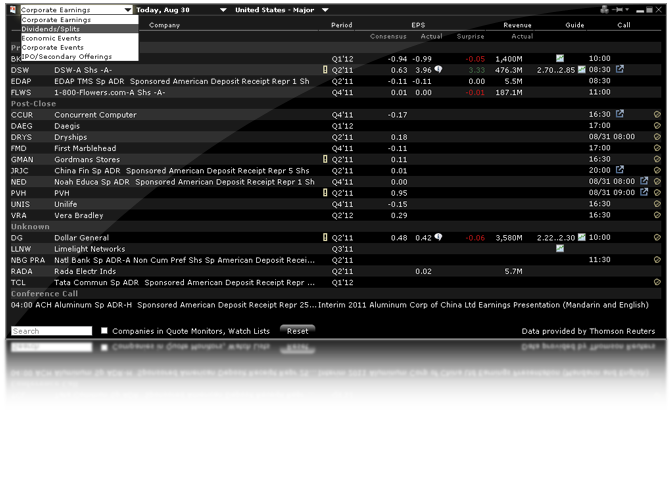Click the yellow alert icon beside PVH
This screenshot has width=672, height=500.
[325, 192]
